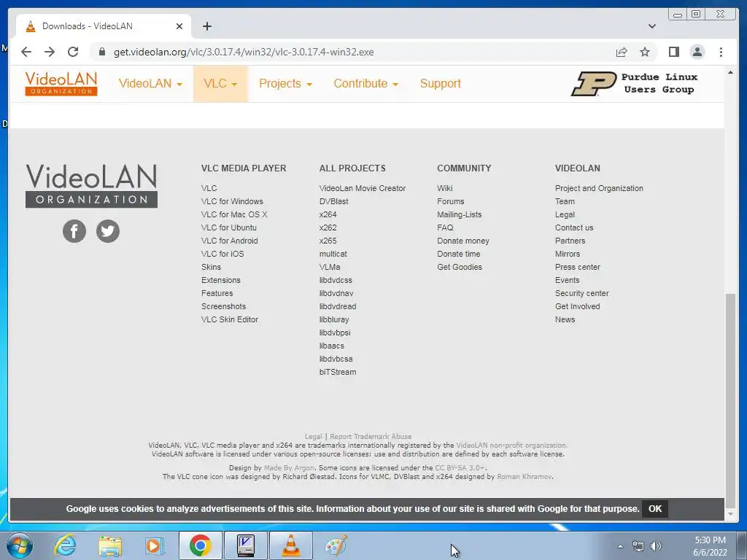
Task: Dismiss the cookie notice with OK
Action: 655,508
